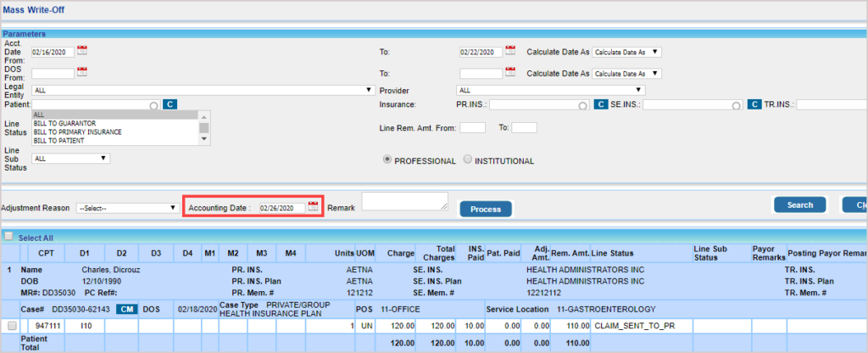The width and height of the screenshot is (868, 353).
Task: Select the INSTITUTIONAL radio button
Action: (468, 160)
